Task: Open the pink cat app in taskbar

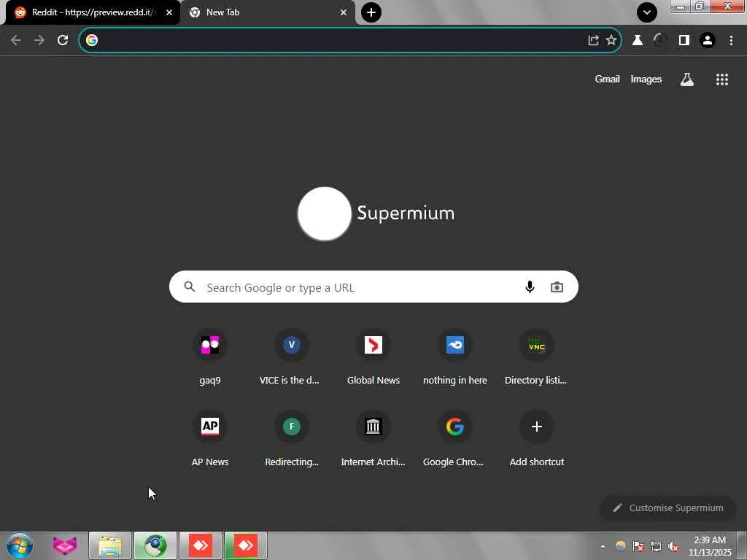Action: 65,545
